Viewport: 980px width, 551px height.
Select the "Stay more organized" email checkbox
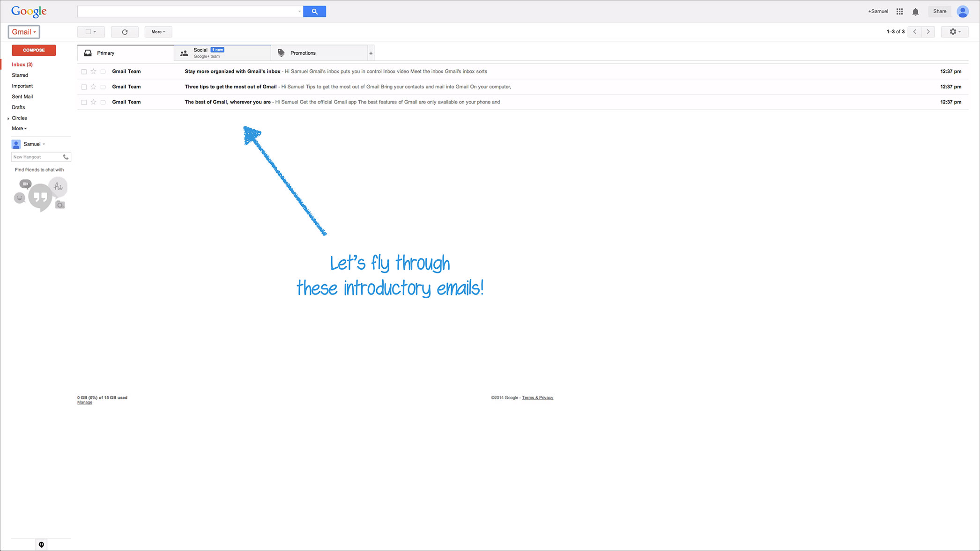pyautogui.click(x=84, y=72)
